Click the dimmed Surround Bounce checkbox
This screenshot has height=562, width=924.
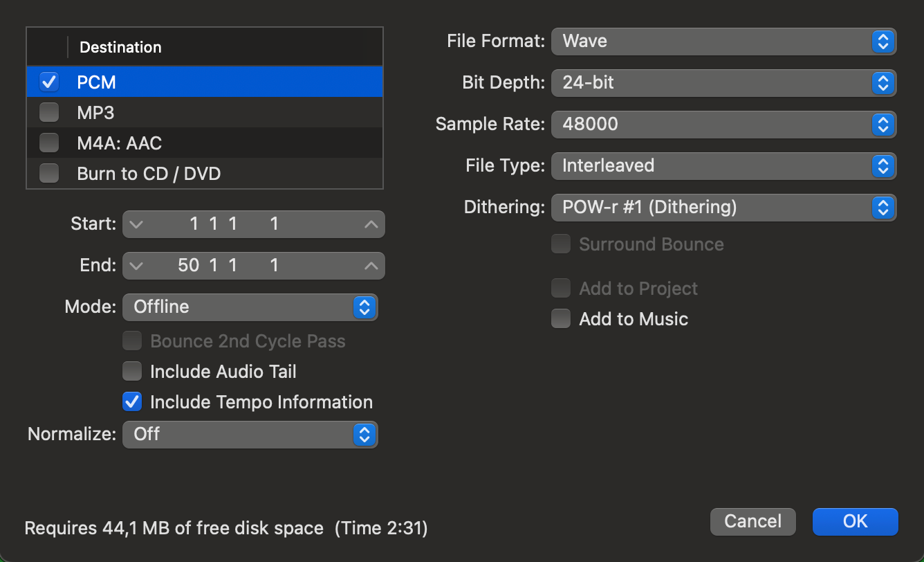coord(561,244)
